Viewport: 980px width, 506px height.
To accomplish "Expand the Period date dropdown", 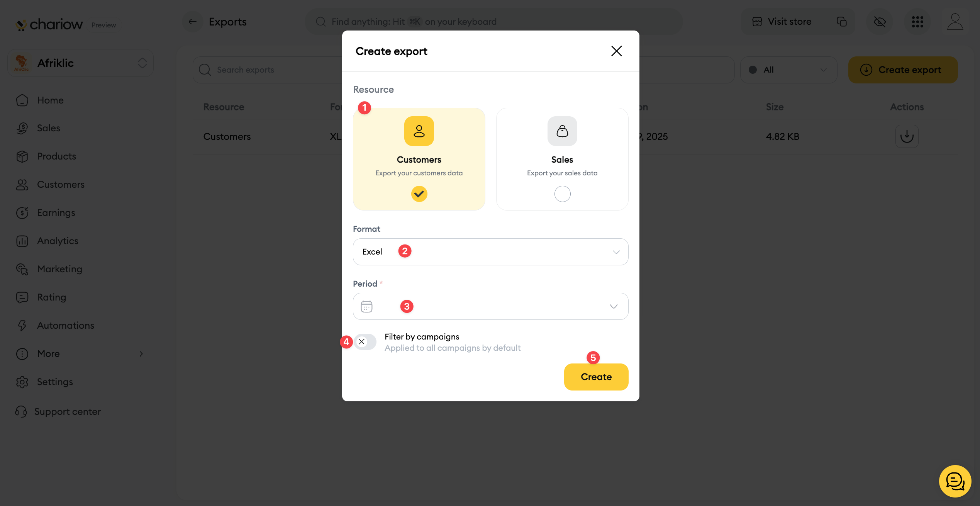I will pos(613,306).
